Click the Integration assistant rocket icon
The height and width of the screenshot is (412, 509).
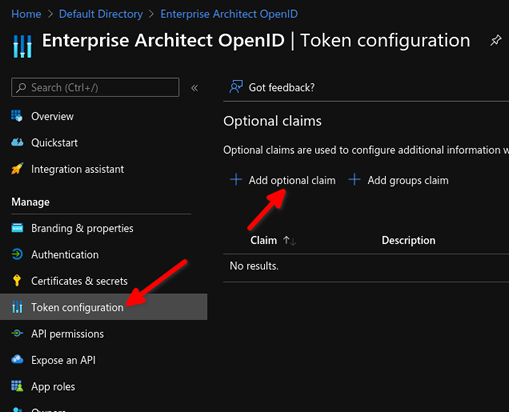click(x=17, y=169)
